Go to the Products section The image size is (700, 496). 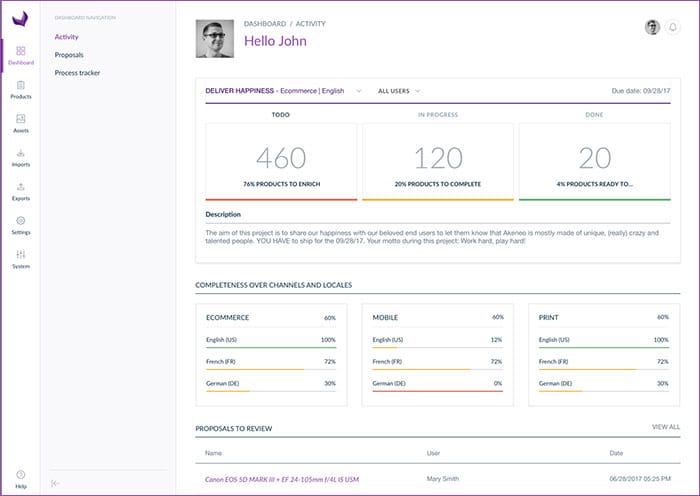tap(20, 89)
